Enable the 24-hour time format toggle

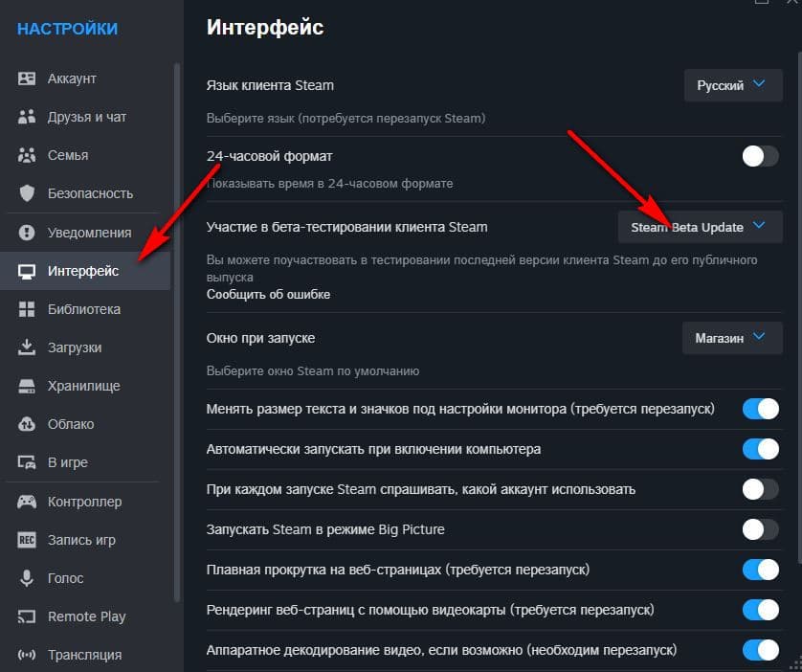[x=761, y=156]
